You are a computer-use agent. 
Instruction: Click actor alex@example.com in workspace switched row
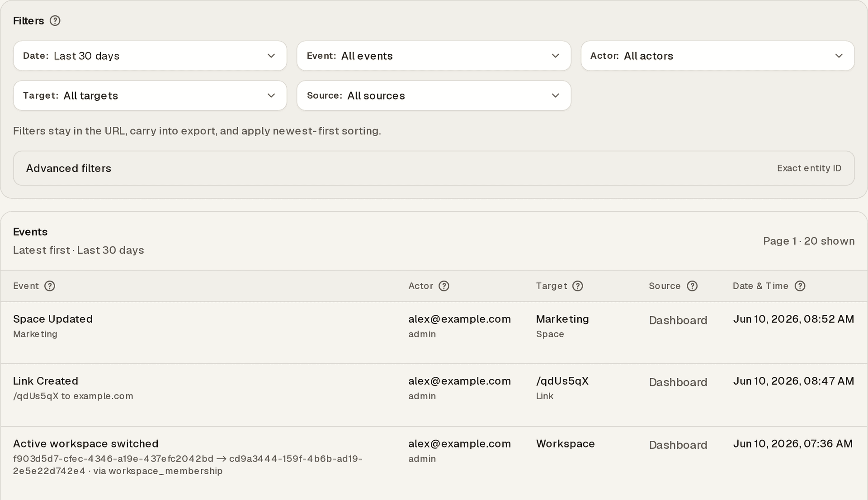(459, 443)
